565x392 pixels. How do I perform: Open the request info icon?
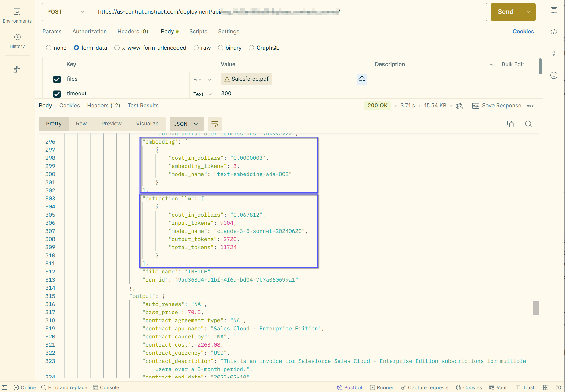click(x=554, y=75)
